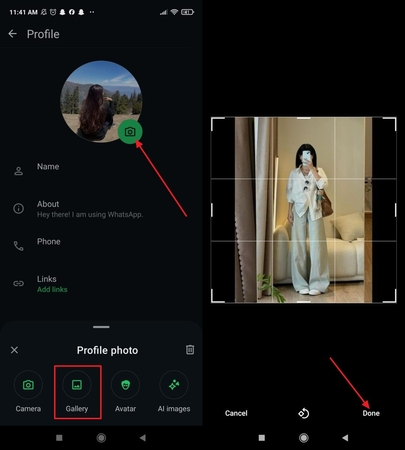Screen dimensions: 405x450
Task: Close the Profile photo sheet with X
Action: click(x=14, y=350)
